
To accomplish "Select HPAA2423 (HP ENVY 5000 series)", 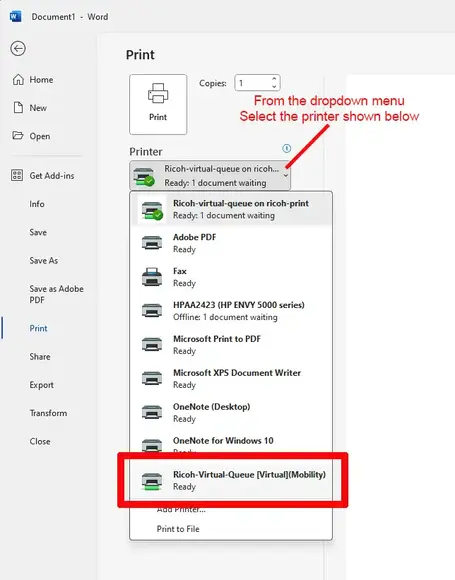I will 231,311.
